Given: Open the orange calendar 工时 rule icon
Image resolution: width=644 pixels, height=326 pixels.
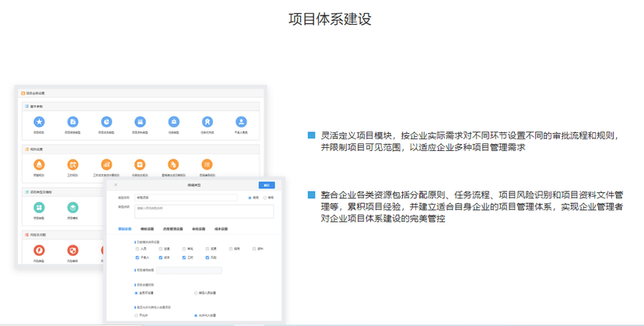Looking at the screenshot, I should 72,164.
